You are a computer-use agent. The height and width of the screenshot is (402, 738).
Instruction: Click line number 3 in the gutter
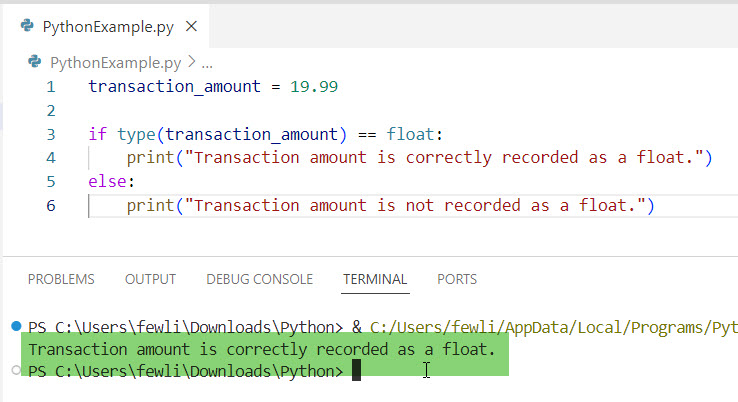(51, 135)
